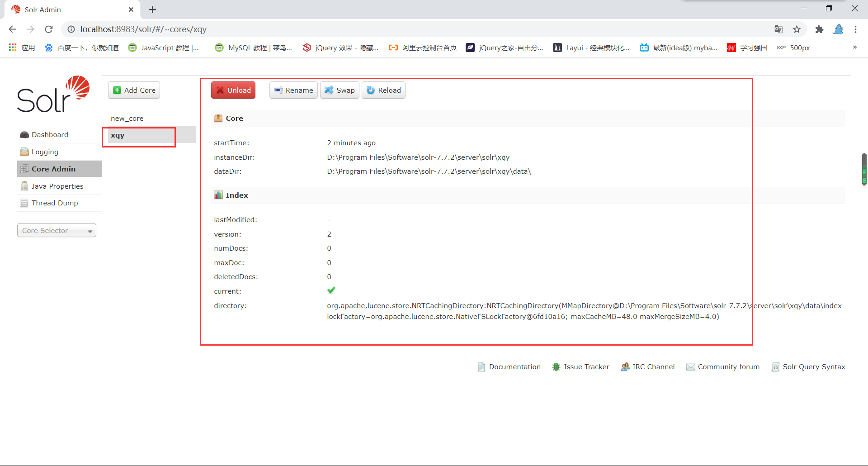Open a new browser tab
The height and width of the screenshot is (466, 868).
[x=153, y=10]
